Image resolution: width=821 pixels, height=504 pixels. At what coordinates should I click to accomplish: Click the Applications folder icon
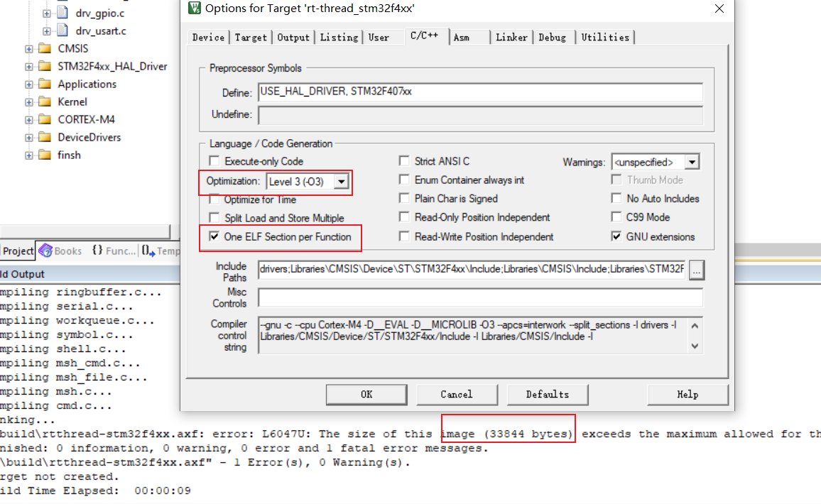pyautogui.click(x=45, y=84)
